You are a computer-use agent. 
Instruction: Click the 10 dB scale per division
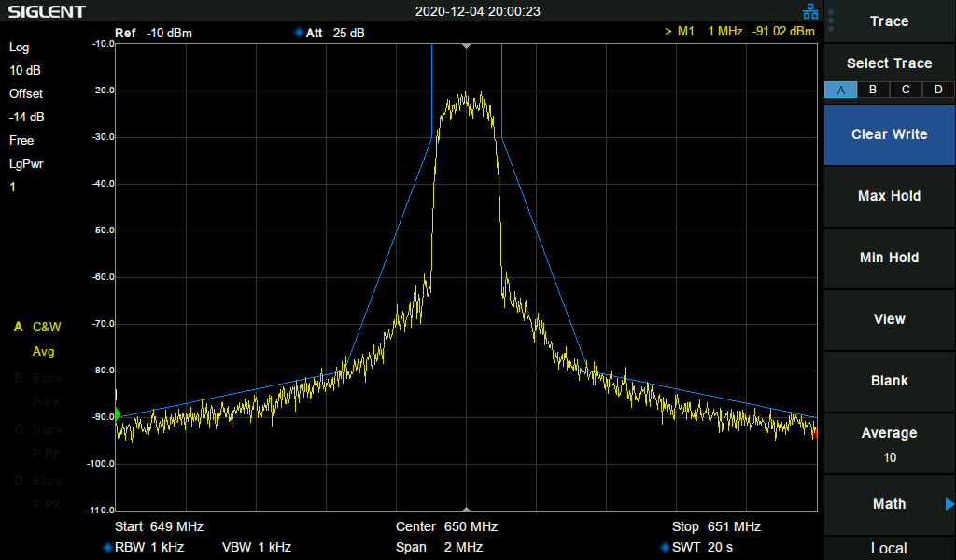25,71
